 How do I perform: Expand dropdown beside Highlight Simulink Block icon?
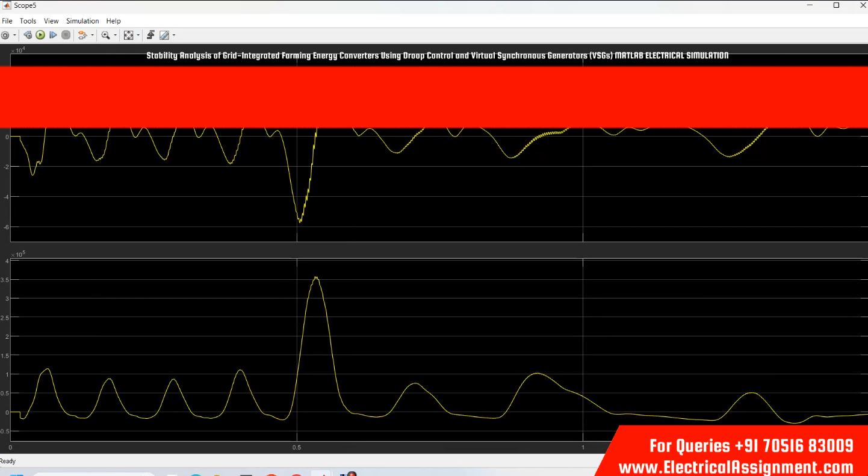pyautogui.click(x=92, y=35)
